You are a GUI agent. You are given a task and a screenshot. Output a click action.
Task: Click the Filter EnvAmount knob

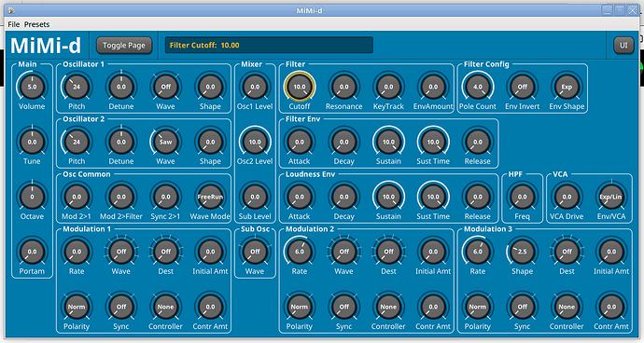point(433,87)
